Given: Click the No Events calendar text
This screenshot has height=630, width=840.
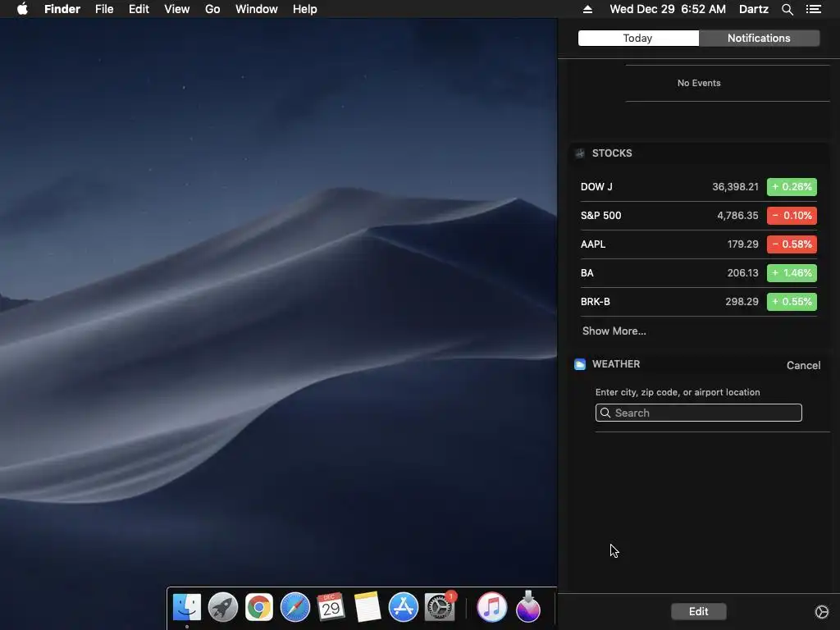Looking at the screenshot, I should (699, 83).
